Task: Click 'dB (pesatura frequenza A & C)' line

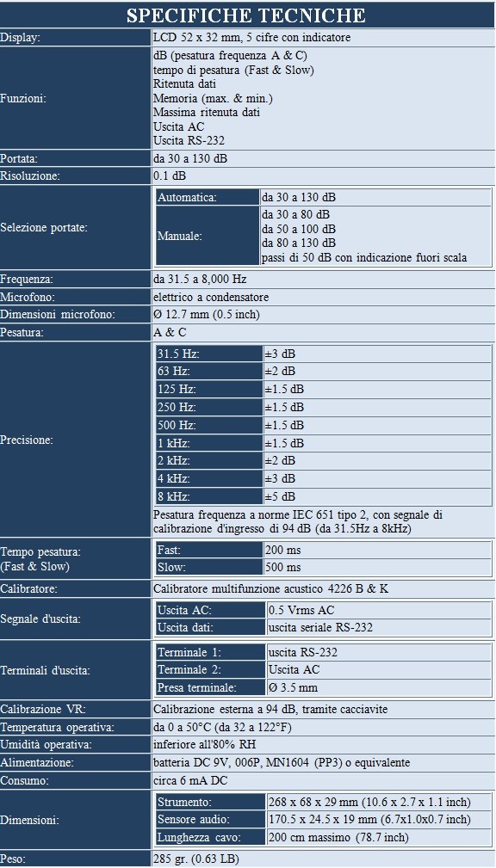Action: coord(230,56)
